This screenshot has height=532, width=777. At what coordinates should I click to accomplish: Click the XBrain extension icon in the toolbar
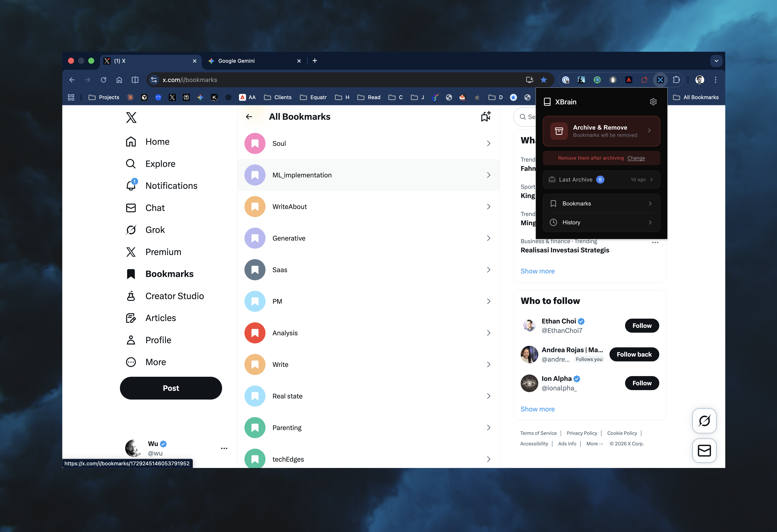click(x=660, y=80)
